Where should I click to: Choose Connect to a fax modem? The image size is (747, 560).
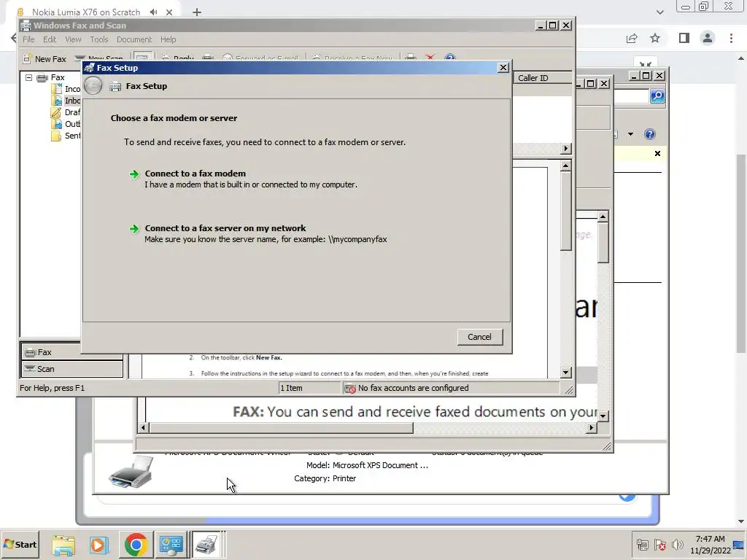[x=196, y=174]
